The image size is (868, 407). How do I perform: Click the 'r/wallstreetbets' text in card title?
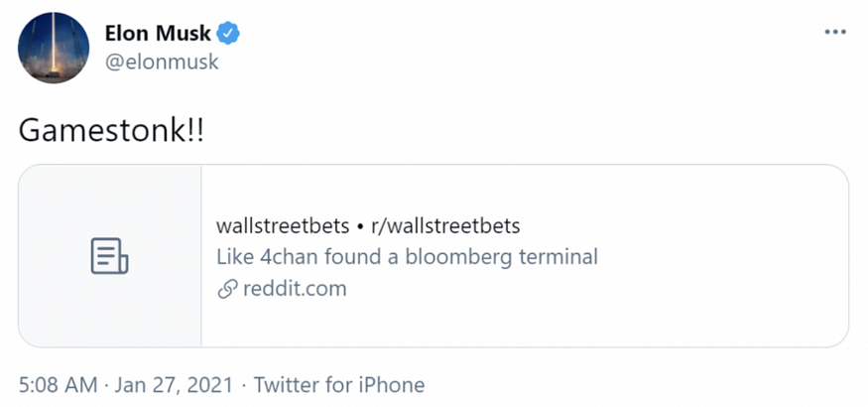tap(445, 226)
